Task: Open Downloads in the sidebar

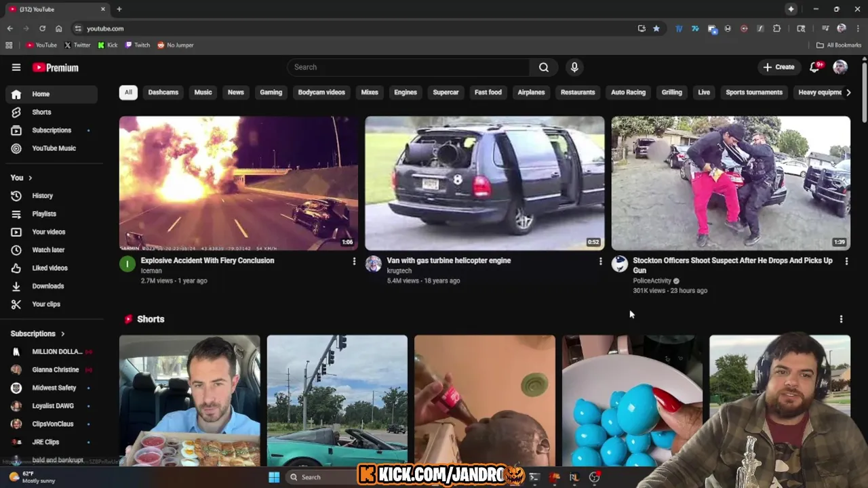Action: click(x=52, y=286)
